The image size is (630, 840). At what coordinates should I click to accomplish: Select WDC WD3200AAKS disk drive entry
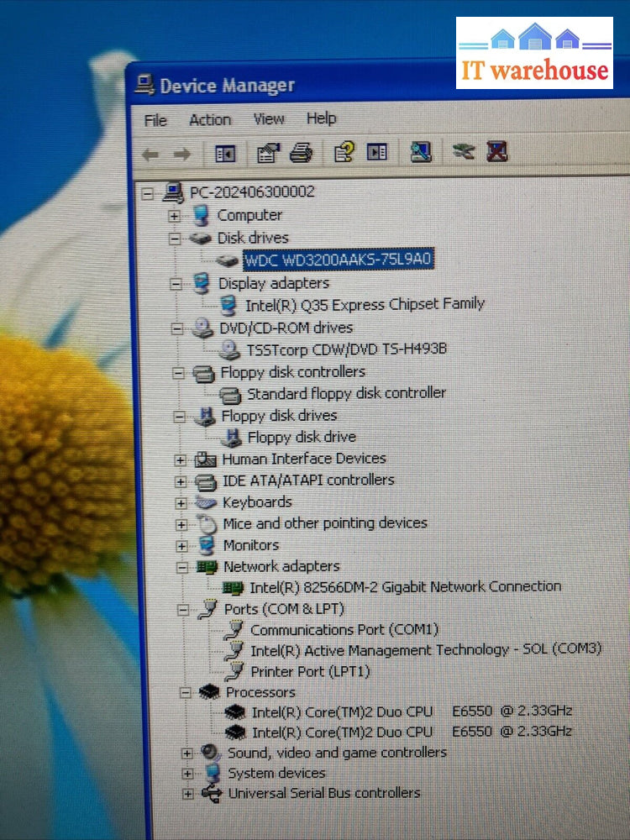pyautogui.click(x=339, y=260)
